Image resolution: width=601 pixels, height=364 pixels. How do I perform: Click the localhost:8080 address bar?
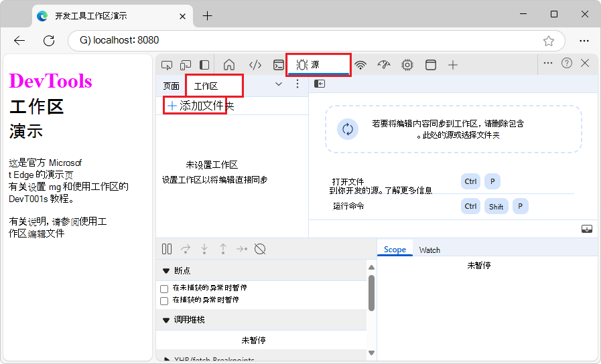(x=317, y=41)
